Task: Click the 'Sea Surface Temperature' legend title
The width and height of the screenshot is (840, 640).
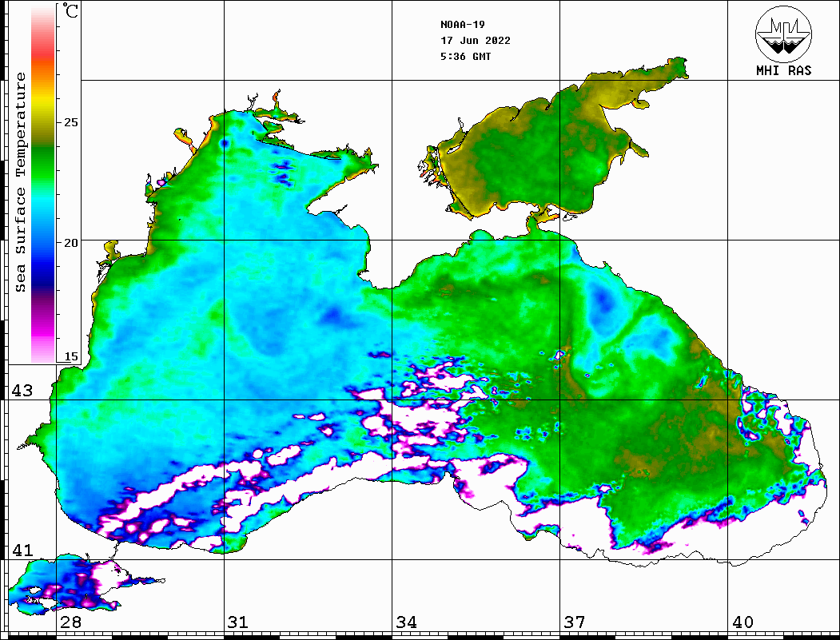Action: click(x=20, y=182)
